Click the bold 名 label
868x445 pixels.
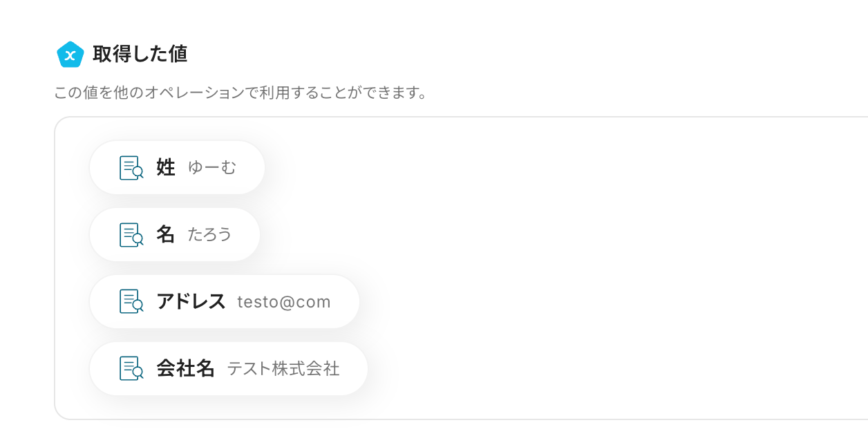(x=166, y=235)
